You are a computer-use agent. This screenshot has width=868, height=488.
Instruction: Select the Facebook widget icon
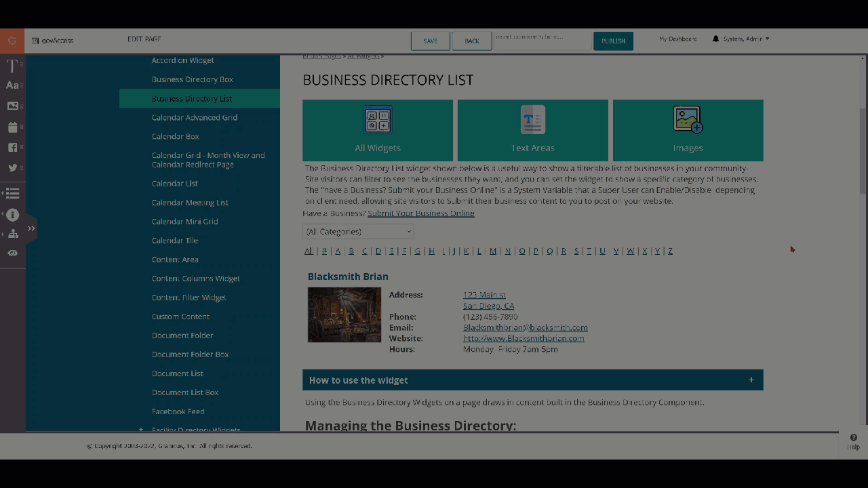(x=12, y=147)
